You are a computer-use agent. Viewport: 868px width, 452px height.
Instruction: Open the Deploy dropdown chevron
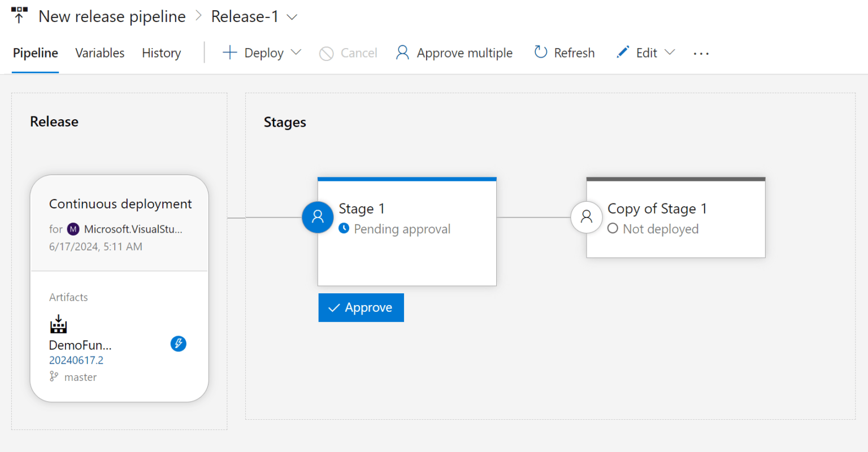pyautogui.click(x=296, y=53)
